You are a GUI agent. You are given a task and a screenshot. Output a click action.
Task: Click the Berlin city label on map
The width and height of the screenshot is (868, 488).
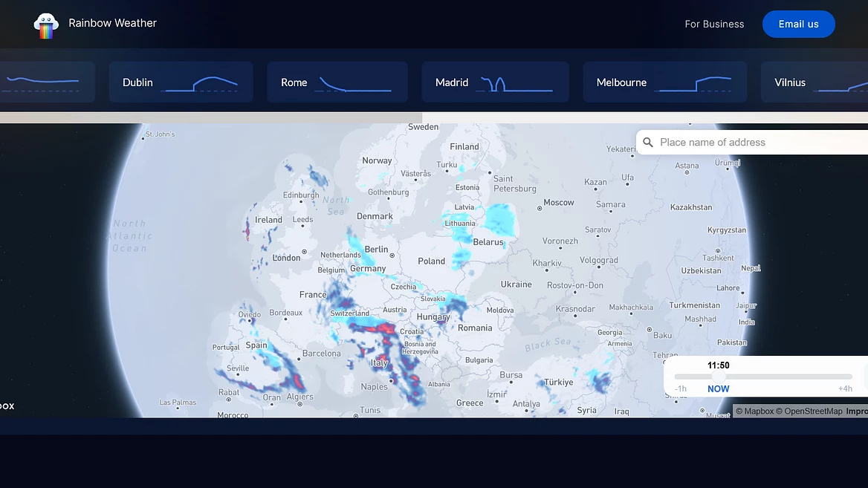pos(376,250)
